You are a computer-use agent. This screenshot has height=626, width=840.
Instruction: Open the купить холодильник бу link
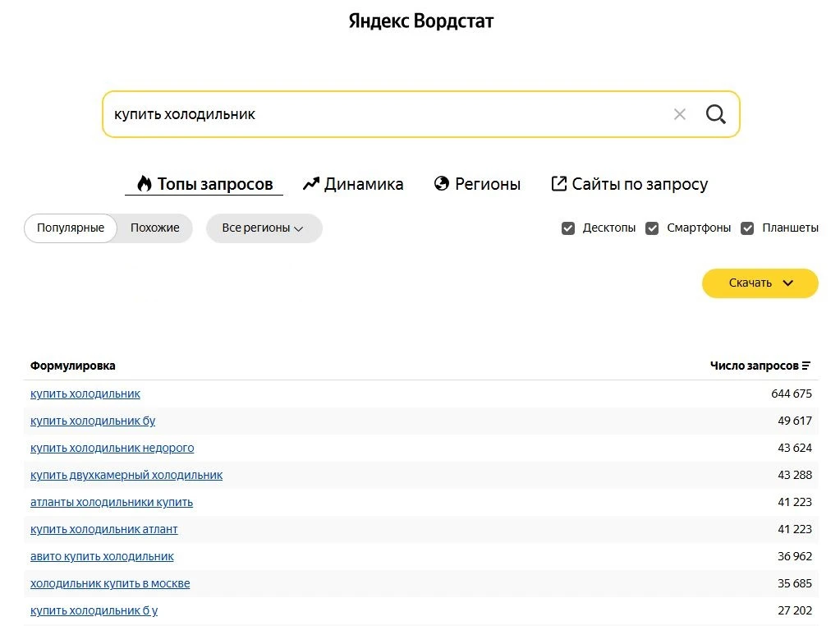[x=93, y=421]
